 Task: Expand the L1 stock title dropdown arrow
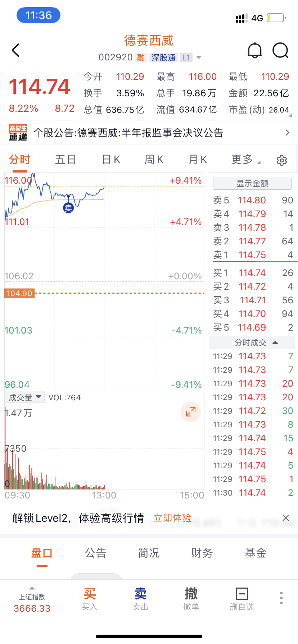tap(199, 57)
